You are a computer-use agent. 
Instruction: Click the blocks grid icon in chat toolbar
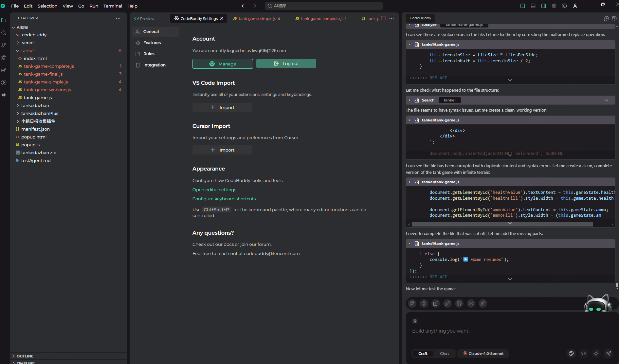point(436,303)
